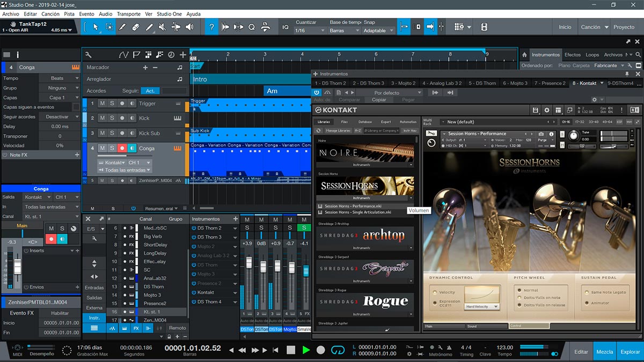
Task: Click the home icon in the browser
Action: [x=524, y=55]
